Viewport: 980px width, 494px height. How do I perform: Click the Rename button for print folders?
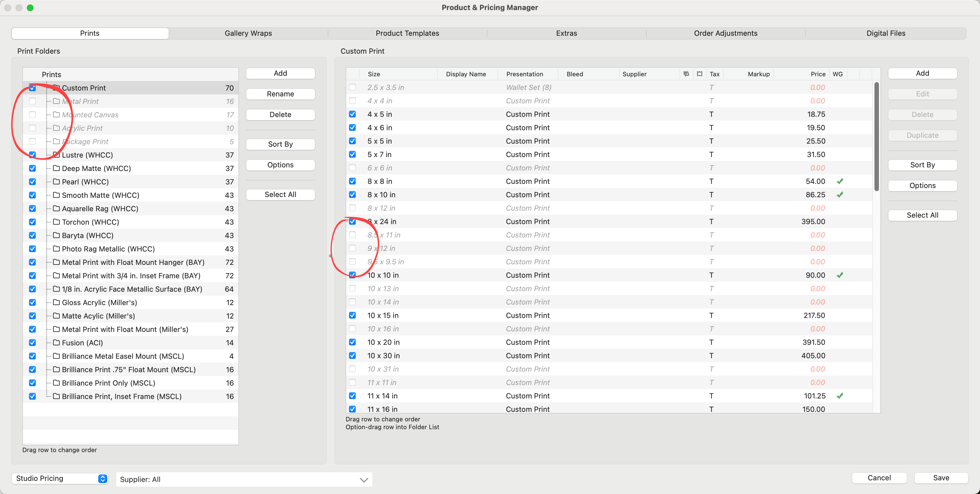tap(280, 94)
